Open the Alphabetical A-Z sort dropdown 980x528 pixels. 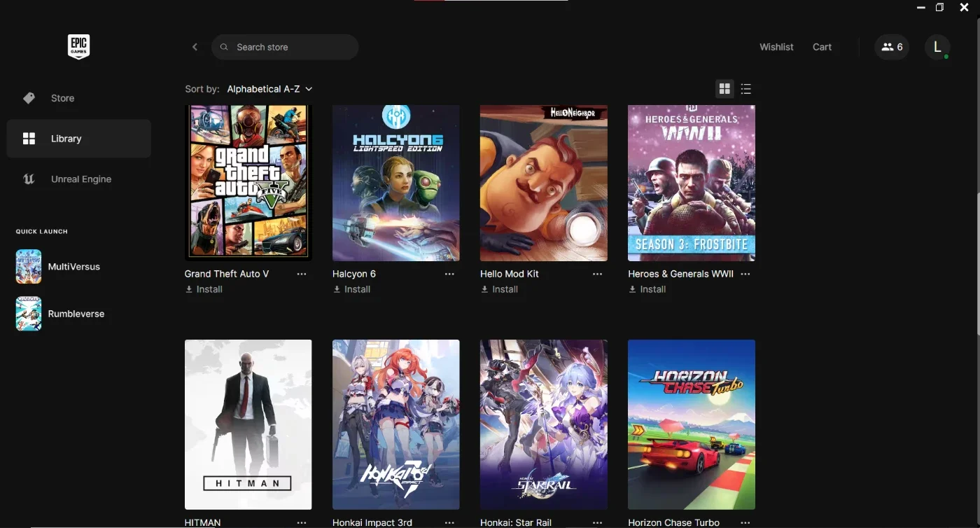(269, 89)
